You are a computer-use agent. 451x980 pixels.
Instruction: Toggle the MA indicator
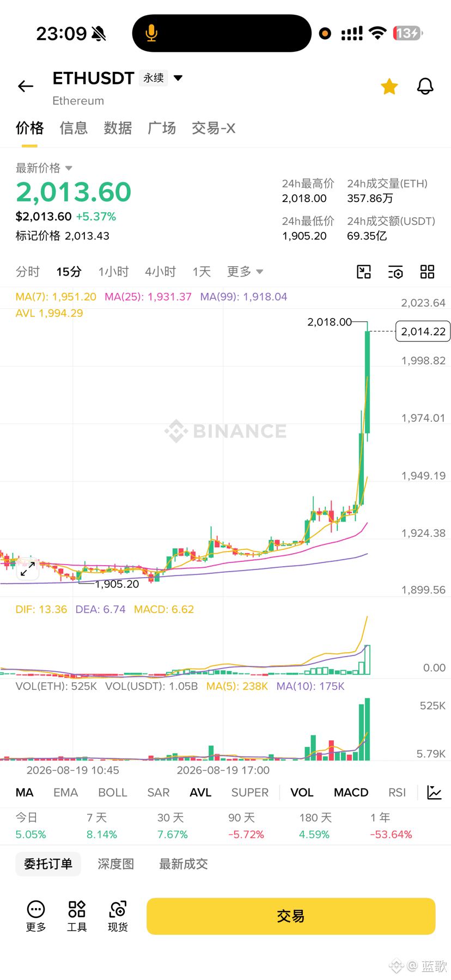click(x=25, y=793)
